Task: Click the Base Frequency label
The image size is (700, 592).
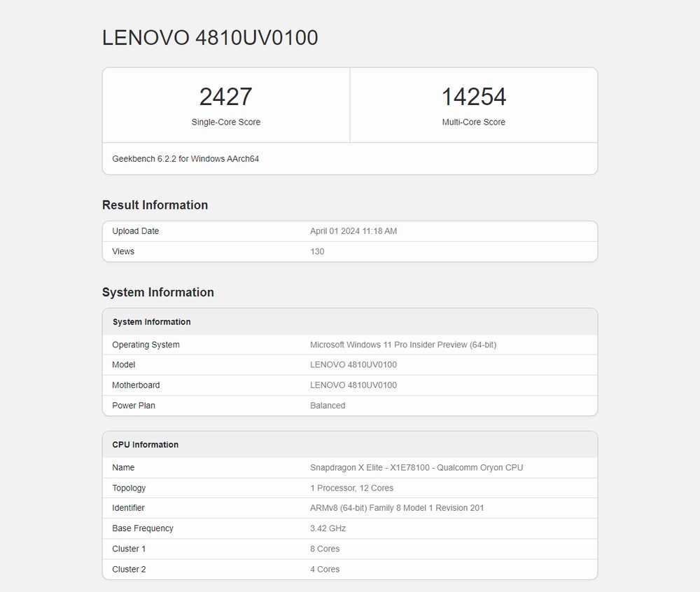Action: (142, 528)
